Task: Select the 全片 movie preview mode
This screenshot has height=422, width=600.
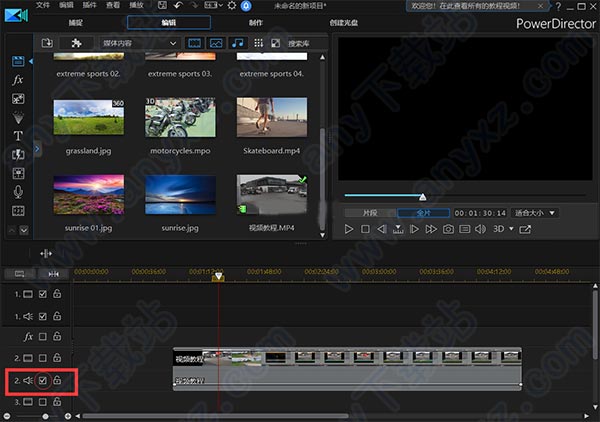Action: pyautogui.click(x=424, y=213)
